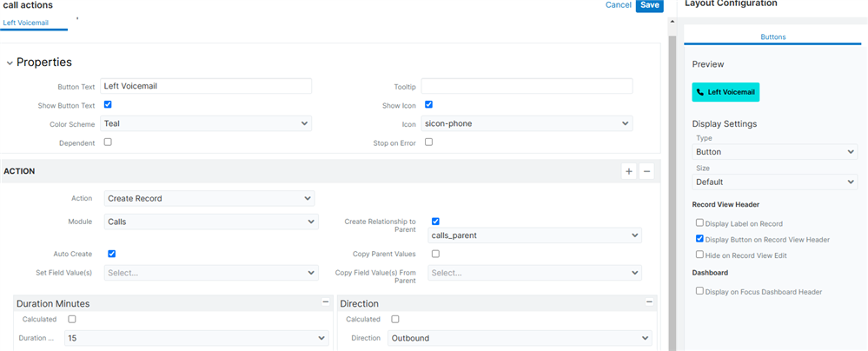Enable the Stop on Error checkbox
The image size is (868, 351).
pos(429,142)
